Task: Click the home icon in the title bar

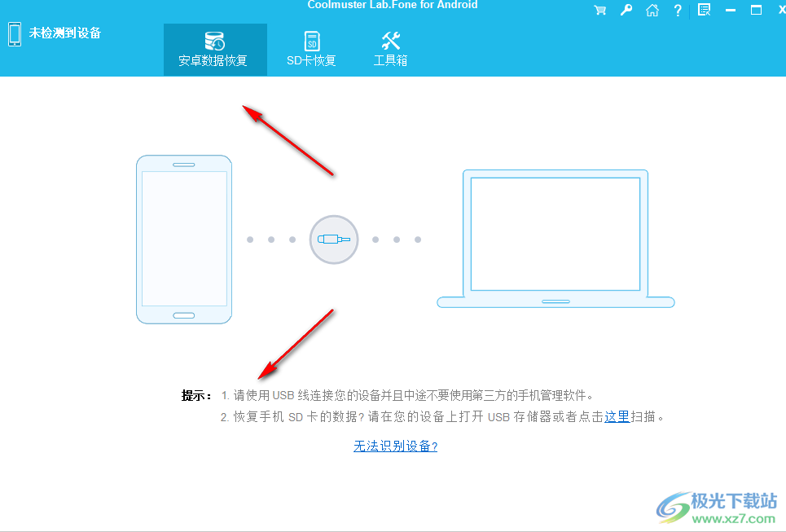Action: pyautogui.click(x=652, y=11)
